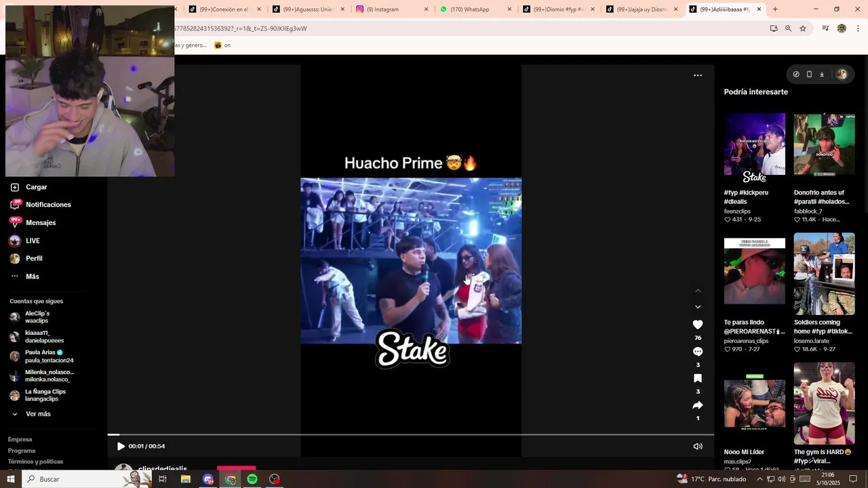This screenshot has width=868, height=488.
Task: Open the Nooo Mi Líder video thumbnail
Action: click(x=754, y=403)
